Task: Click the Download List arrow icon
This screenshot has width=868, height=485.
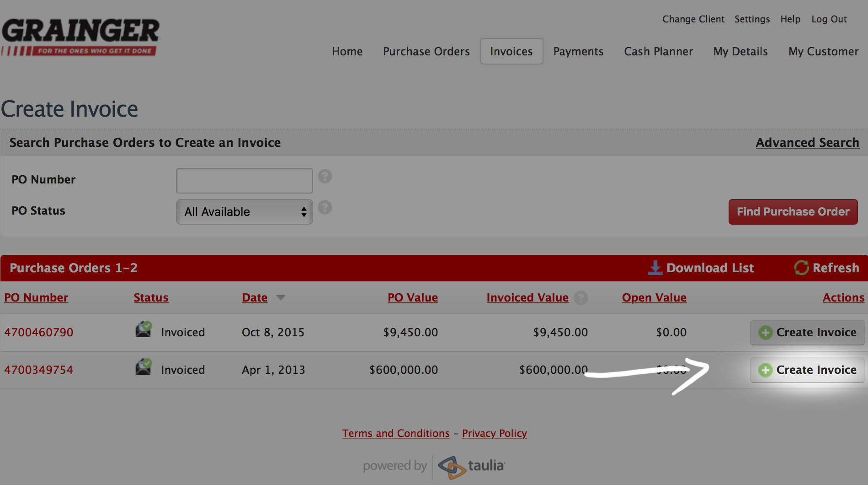Action: pos(655,268)
